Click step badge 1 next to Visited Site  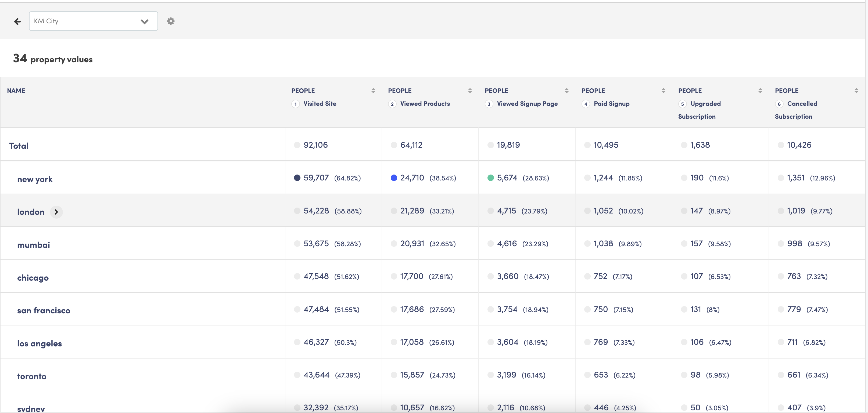[x=296, y=104]
